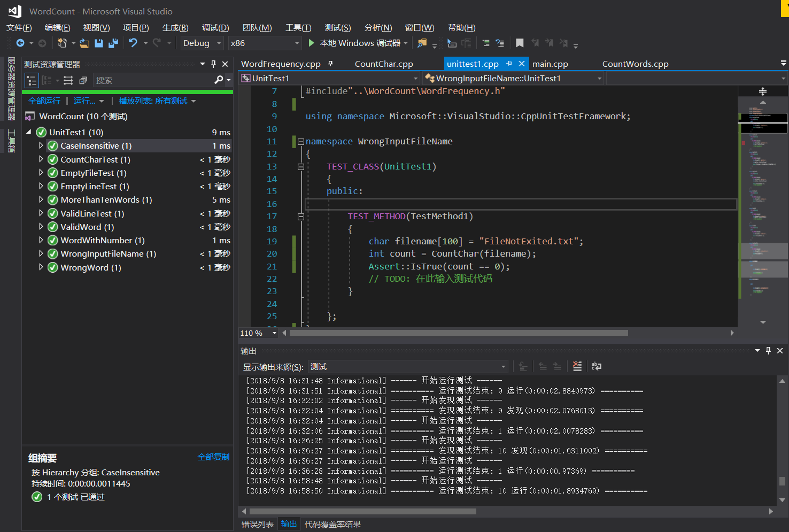789x532 pixels.
Task: Click the playlist lines icon in test explorer
Action: coord(68,80)
